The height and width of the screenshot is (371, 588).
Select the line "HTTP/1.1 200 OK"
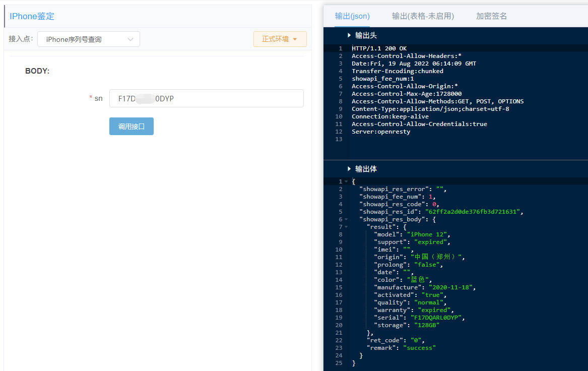click(379, 48)
